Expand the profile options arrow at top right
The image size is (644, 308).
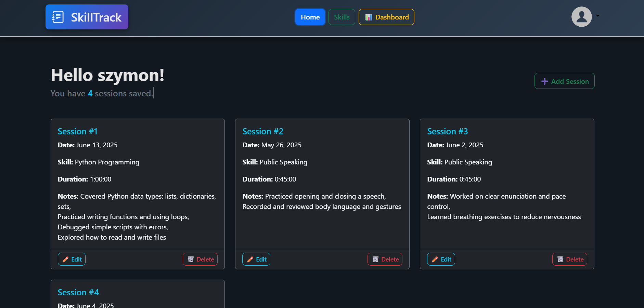(x=598, y=16)
